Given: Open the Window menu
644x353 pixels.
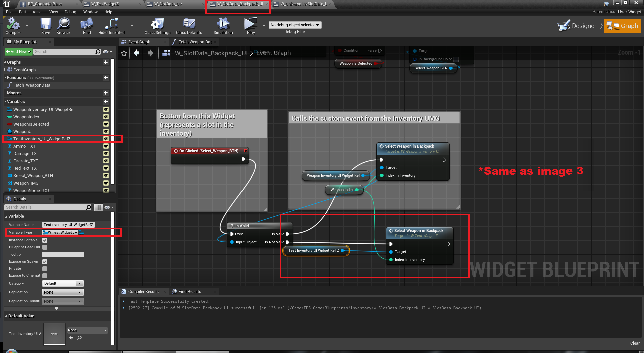Looking at the screenshot, I should coord(90,12).
